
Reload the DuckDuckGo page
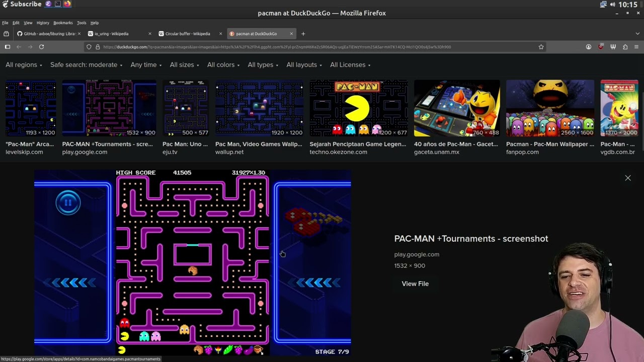point(41,47)
